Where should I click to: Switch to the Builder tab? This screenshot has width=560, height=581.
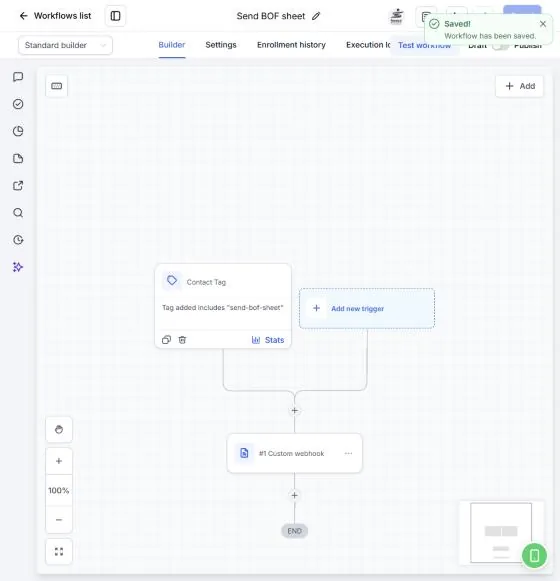click(172, 45)
